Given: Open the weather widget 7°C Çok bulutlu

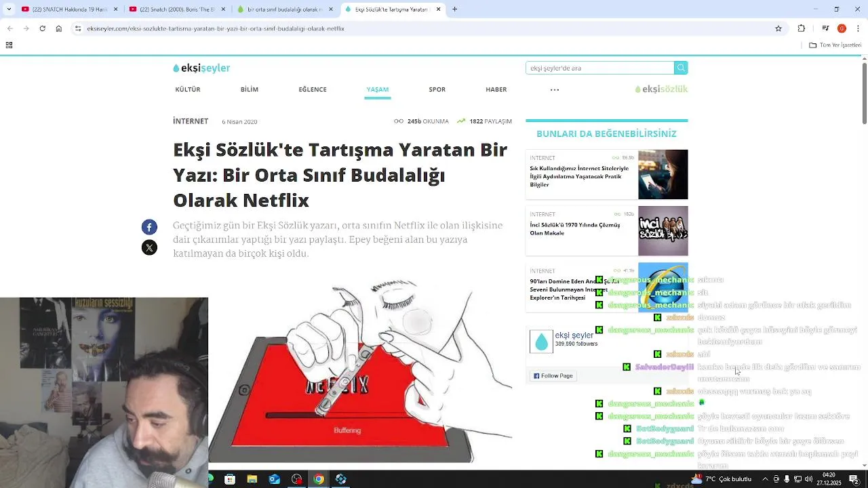Looking at the screenshot, I should [x=722, y=479].
